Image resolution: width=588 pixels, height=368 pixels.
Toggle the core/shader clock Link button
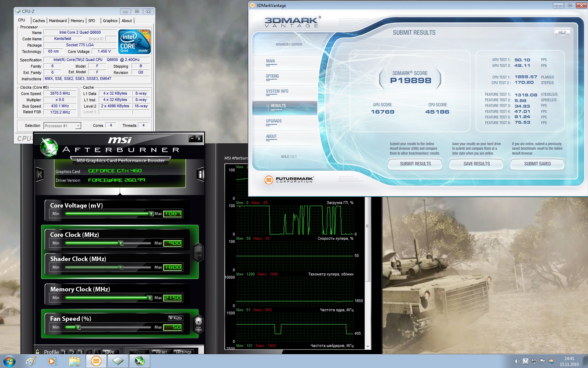(198, 252)
